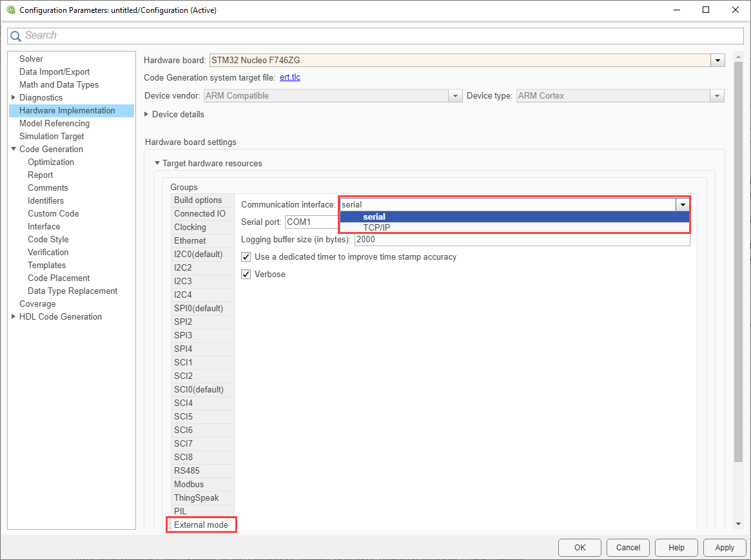Open the Hardware board dropdown
This screenshot has height=560, width=751.
click(x=717, y=61)
